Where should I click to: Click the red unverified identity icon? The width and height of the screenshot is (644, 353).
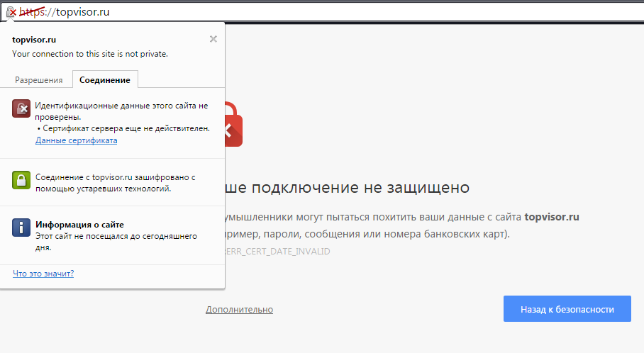21,108
